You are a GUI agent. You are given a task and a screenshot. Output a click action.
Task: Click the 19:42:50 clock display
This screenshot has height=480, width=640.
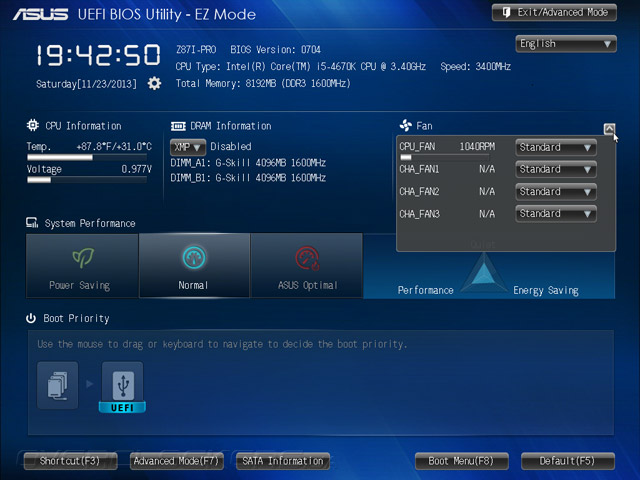98,55
